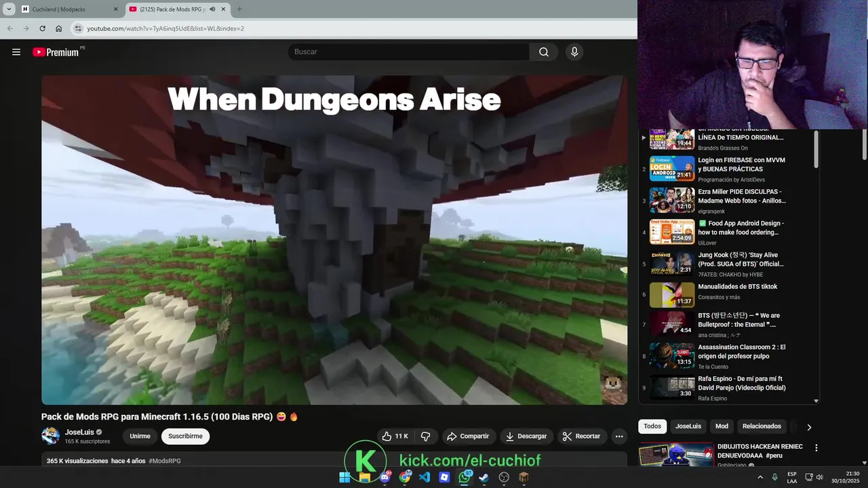Play Assassination Classroom 2 playlist thumbnail
Viewport: 868px width, 488px height.
point(672,355)
